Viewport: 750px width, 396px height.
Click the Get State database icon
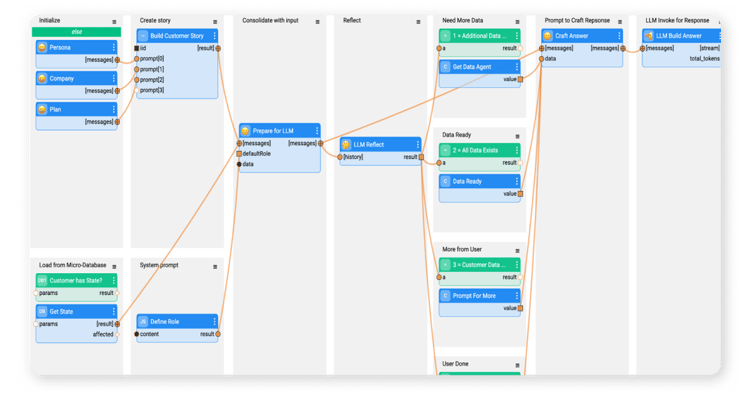[42, 311]
